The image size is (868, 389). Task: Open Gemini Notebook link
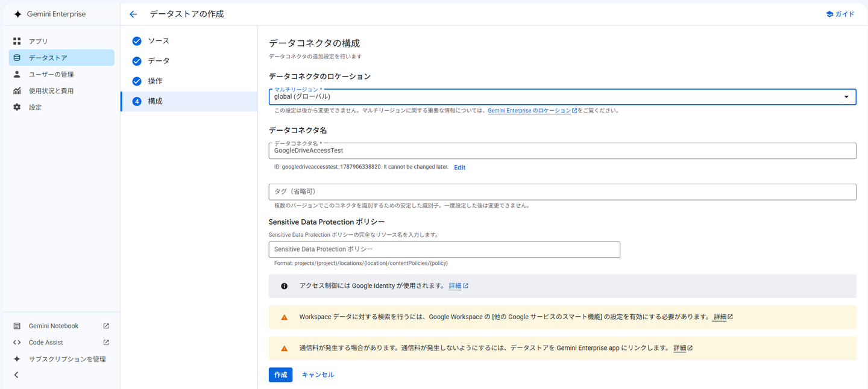(61, 326)
